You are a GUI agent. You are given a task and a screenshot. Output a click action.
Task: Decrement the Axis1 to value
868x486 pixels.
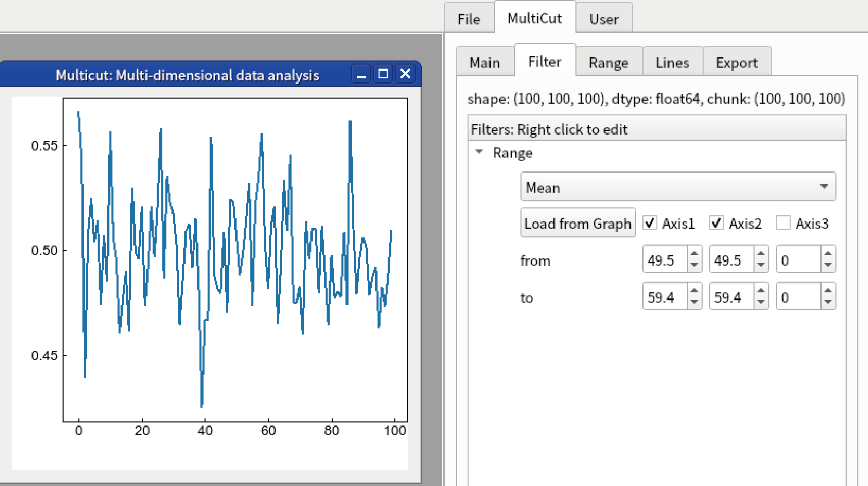tap(695, 302)
